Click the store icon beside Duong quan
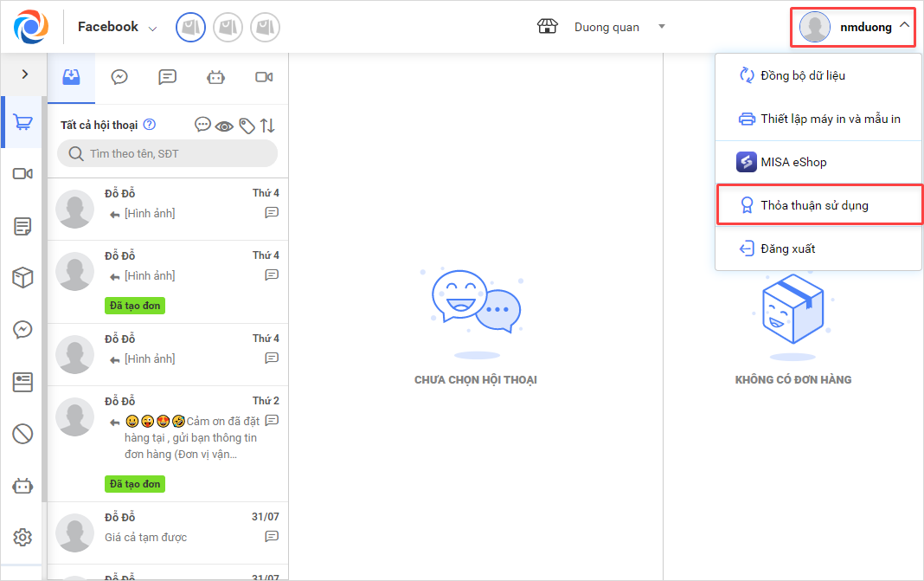The width and height of the screenshot is (924, 581). tap(547, 27)
